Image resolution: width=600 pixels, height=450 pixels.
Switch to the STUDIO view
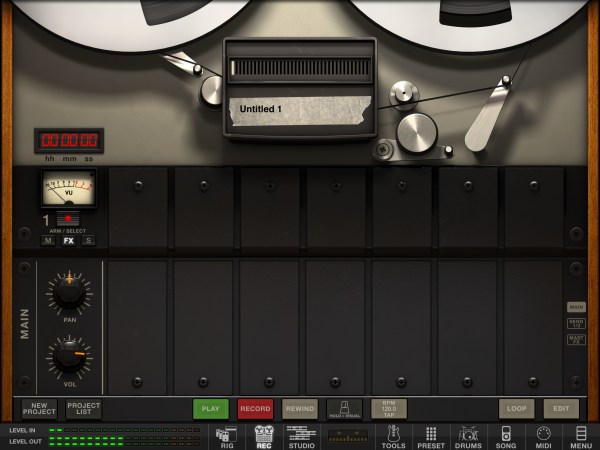tap(302, 437)
